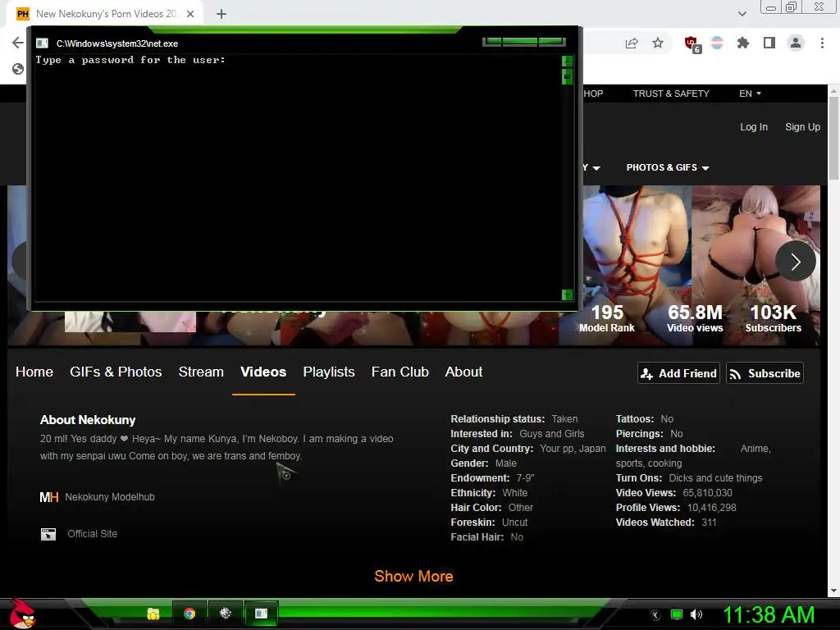Click the MH Modelhub logo icon
The width and height of the screenshot is (840, 630).
coord(48,497)
